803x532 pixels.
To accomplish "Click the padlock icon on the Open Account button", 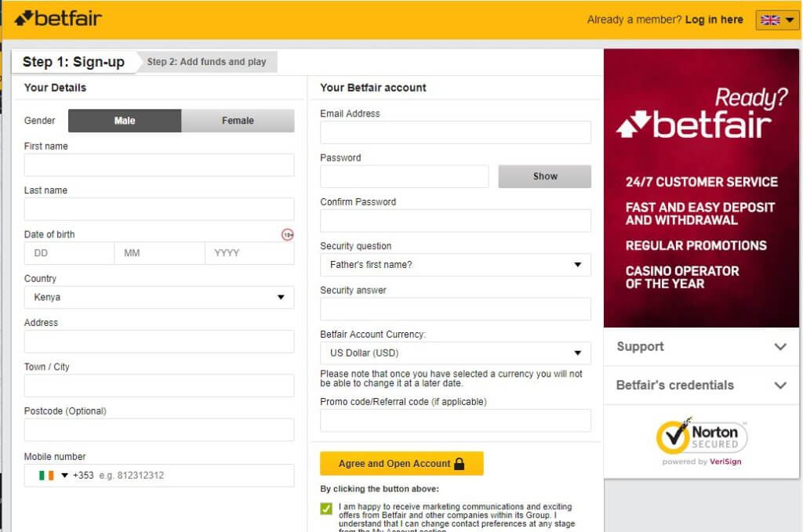I will 460,464.
